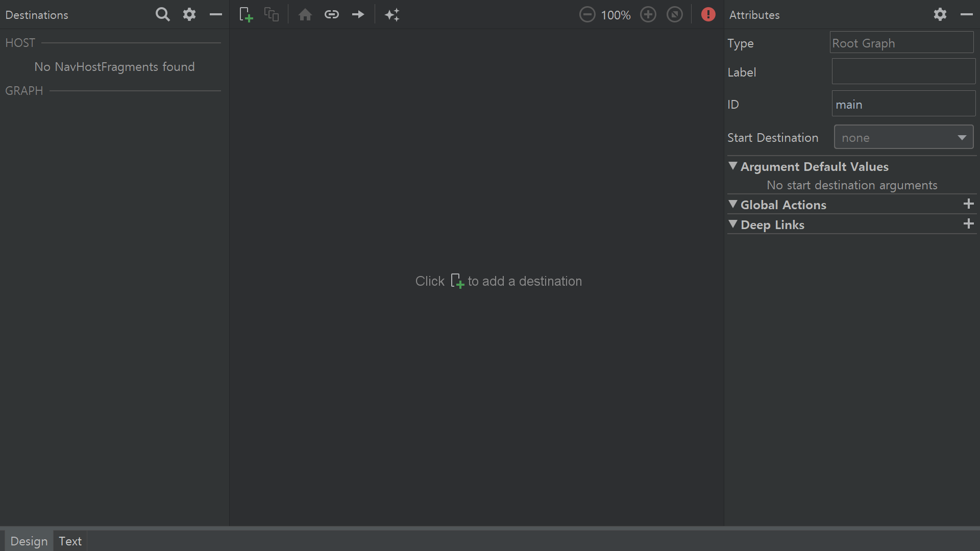The width and height of the screenshot is (980, 551).
Task: Click New Destination toolbar icon
Action: pos(246,14)
